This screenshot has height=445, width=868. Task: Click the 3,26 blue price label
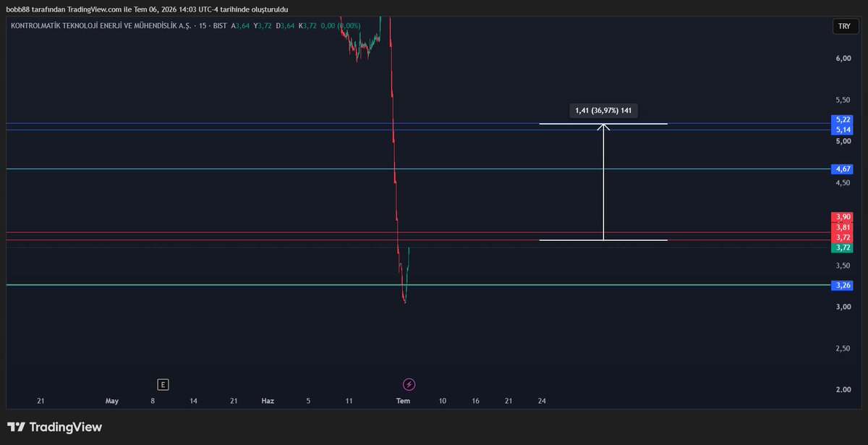(843, 285)
